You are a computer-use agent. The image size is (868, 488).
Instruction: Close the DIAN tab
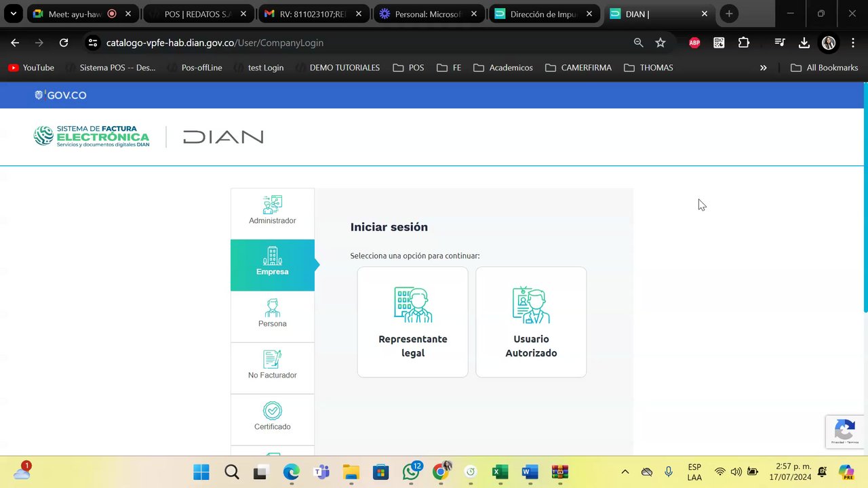705,14
